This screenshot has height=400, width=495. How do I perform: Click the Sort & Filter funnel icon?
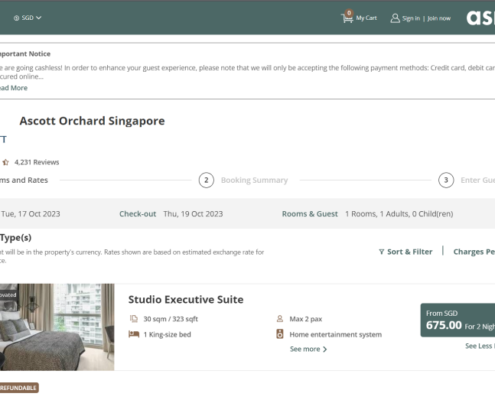click(382, 252)
